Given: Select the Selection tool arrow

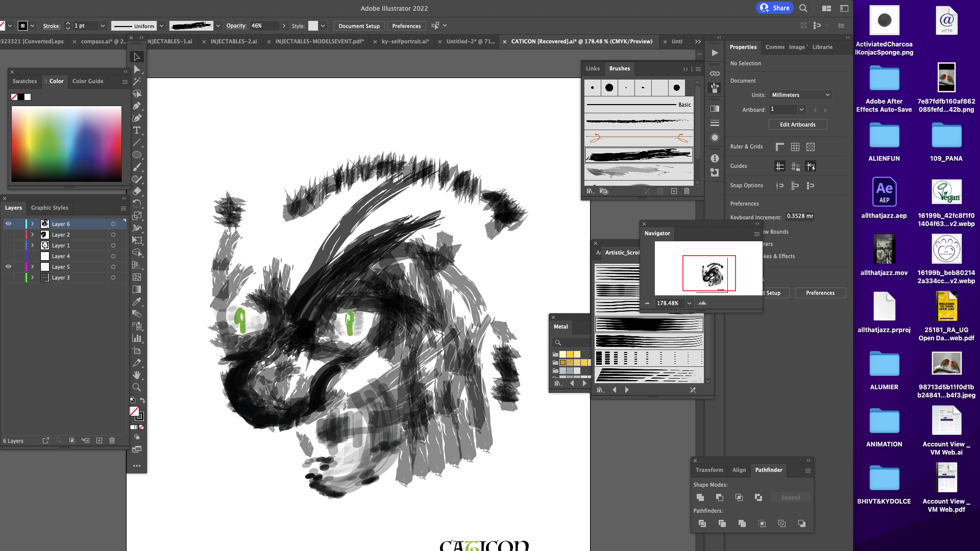Looking at the screenshot, I should coord(137,57).
